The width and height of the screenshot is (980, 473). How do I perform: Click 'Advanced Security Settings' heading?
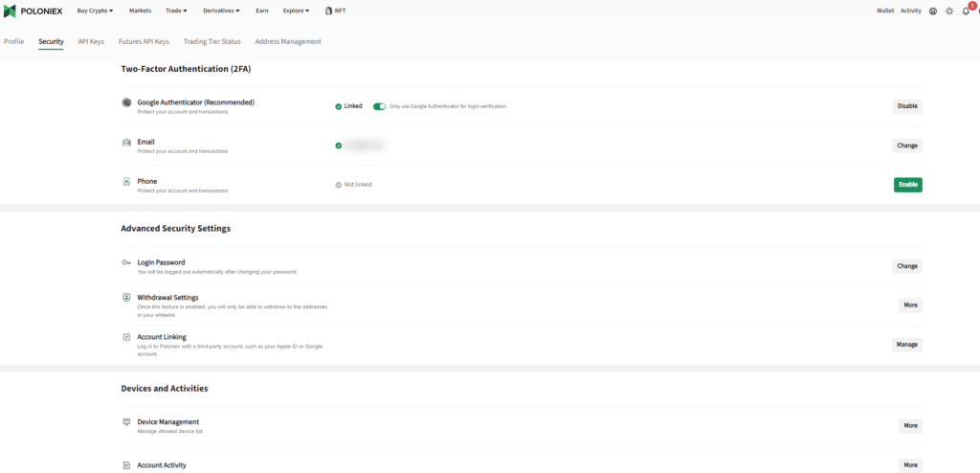(x=176, y=229)
